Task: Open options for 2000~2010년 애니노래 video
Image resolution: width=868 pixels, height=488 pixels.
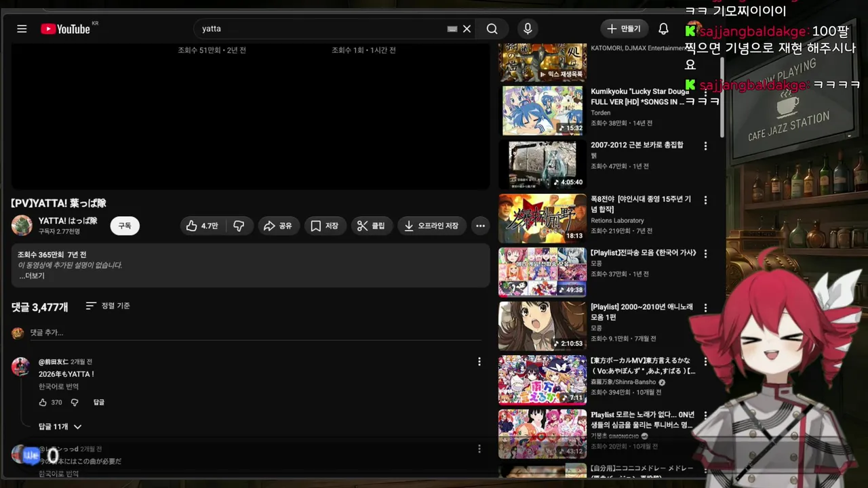Action: (x=705, y=308)
